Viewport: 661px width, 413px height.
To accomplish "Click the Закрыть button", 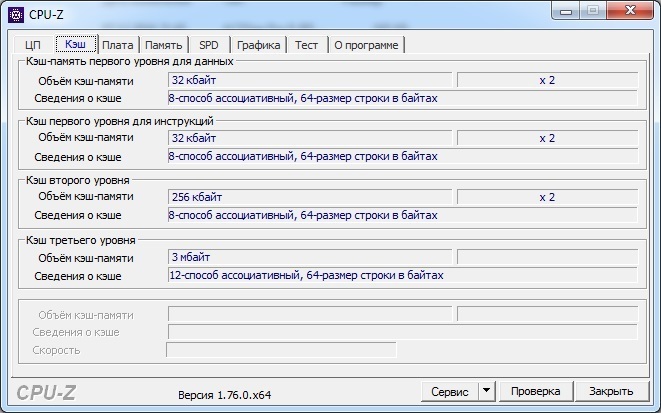I will coord(610,391).
